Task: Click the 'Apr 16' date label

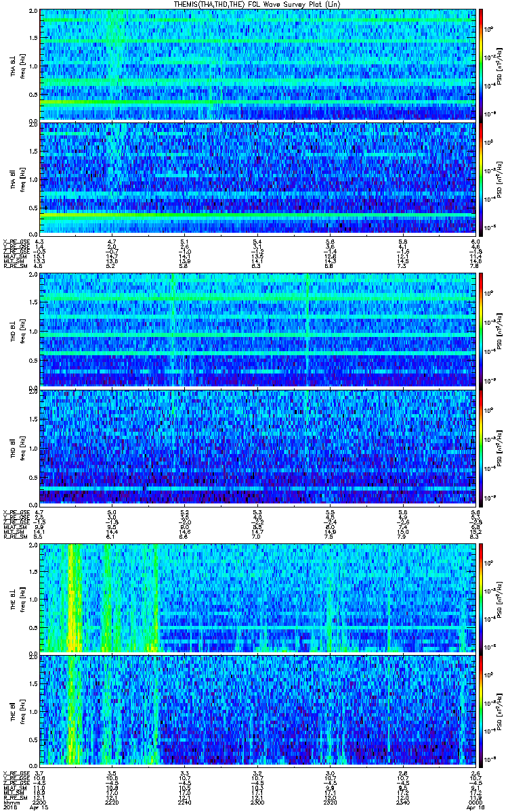Action: point(475,807)
